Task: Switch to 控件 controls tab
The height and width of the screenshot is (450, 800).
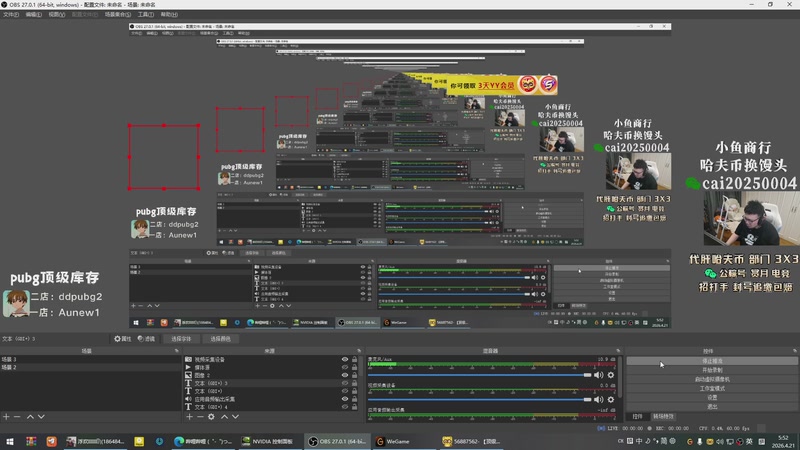Action: tap(637, 416)
